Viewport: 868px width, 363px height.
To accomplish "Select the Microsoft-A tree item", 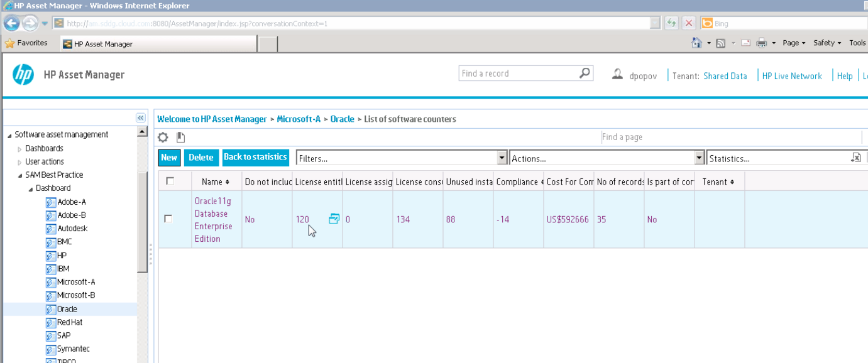I will coord(76,282).
